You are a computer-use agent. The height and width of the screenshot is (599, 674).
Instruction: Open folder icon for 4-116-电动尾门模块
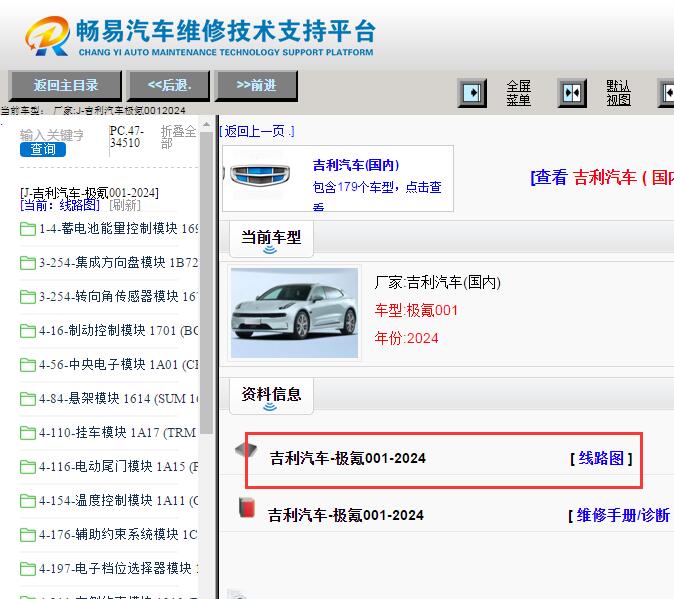click(x=28, y=467)
